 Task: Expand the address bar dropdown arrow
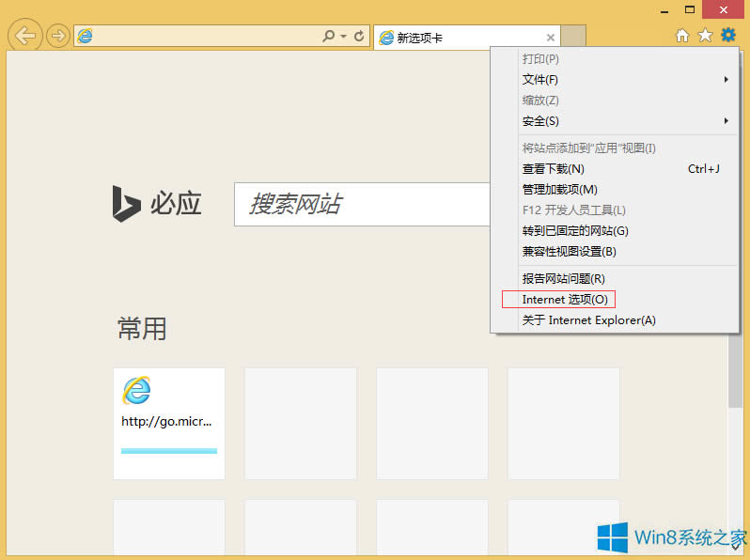point(344,37)
